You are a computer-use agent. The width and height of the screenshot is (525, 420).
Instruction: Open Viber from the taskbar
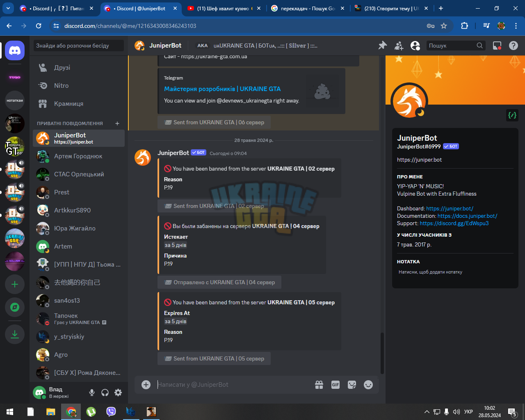[x=111, y=412]
